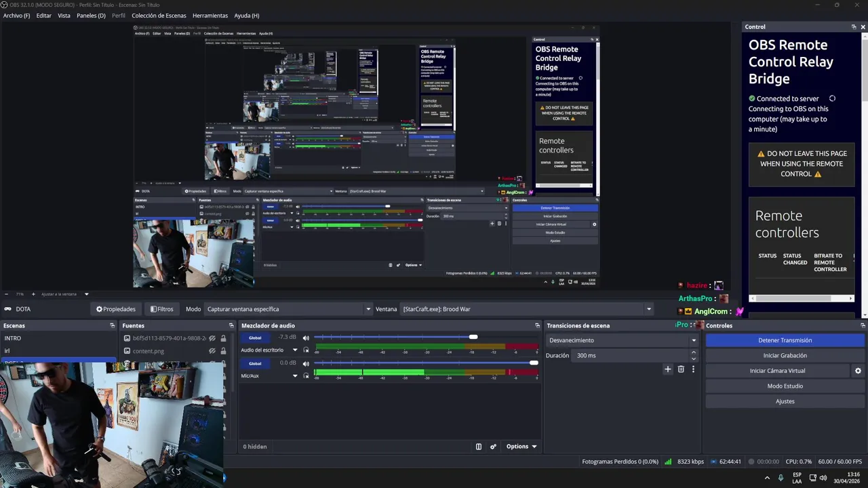The image size is (868, 488).
Task: Click image icon of b6f5d113 source
Action: (x=127, y=338)
